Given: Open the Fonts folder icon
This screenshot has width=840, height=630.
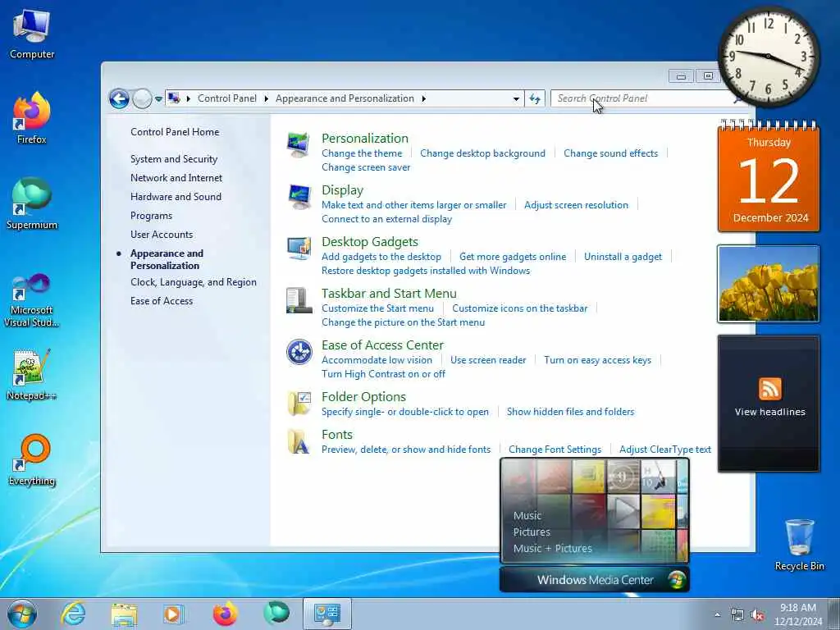Looking at the screenshot, I should 299,441.
